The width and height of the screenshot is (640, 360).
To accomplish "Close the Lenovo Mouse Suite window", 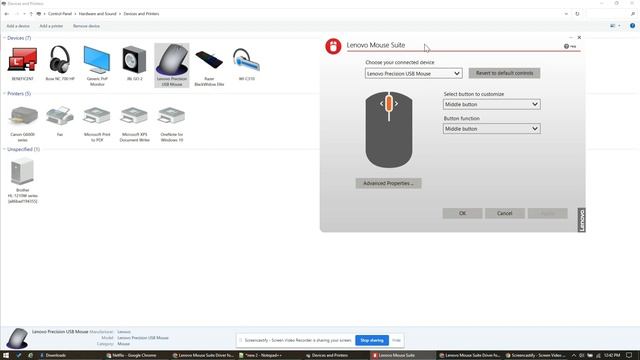I will click(579, 38).
